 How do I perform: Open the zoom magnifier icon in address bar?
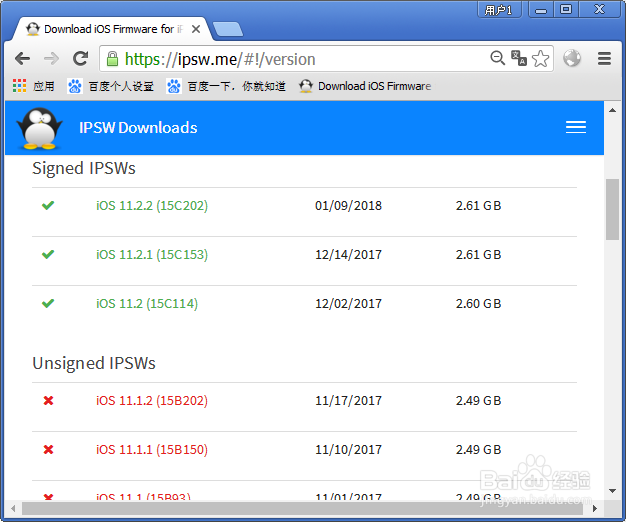[x=497, y=58]
